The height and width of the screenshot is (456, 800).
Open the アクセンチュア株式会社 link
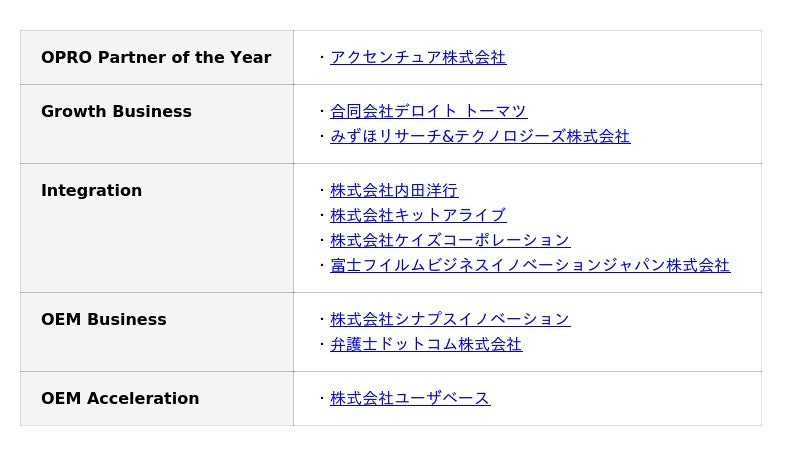(x=418, y=58)
